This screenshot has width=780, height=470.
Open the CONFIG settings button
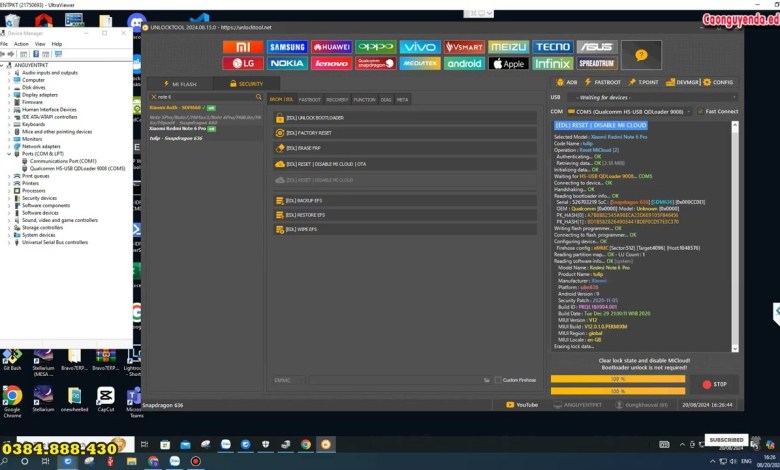718,82
